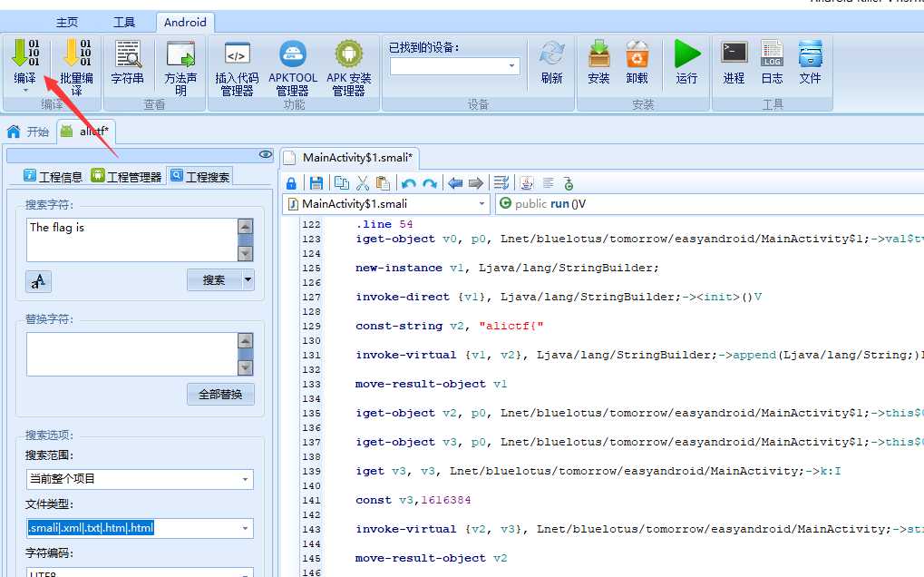
Task: Expand 文件类型 .smali|.xml dropdown
Action: 245,528
